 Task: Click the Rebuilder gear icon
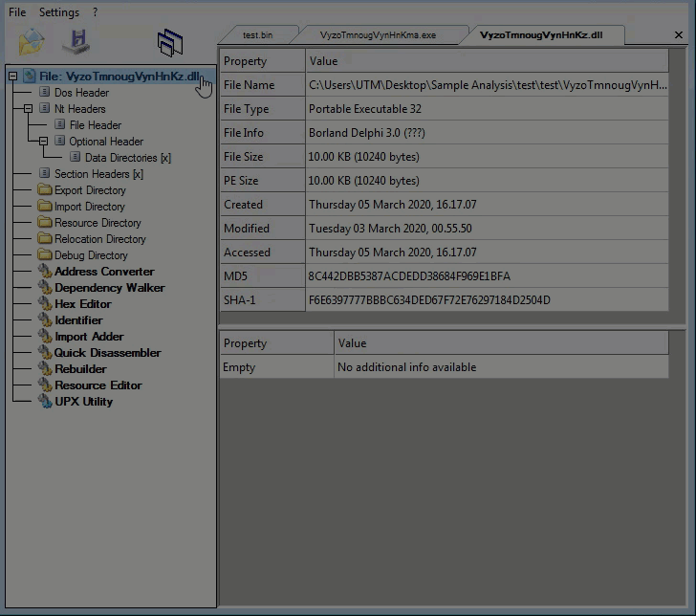(45, 368)
